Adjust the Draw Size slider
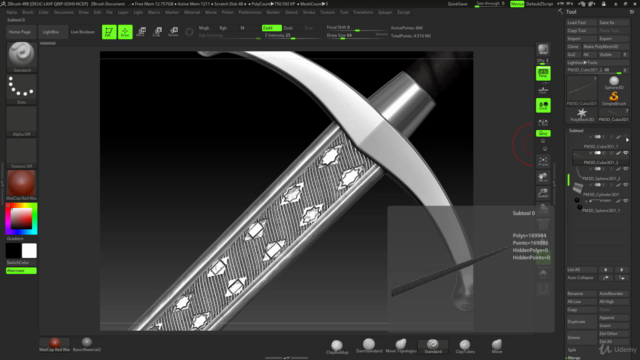 point(356,36)
